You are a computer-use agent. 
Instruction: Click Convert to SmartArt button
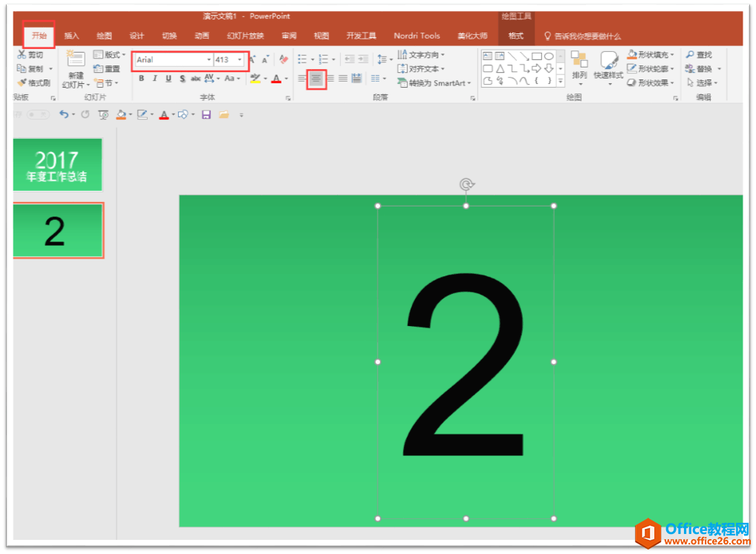(x=433, y=83)
